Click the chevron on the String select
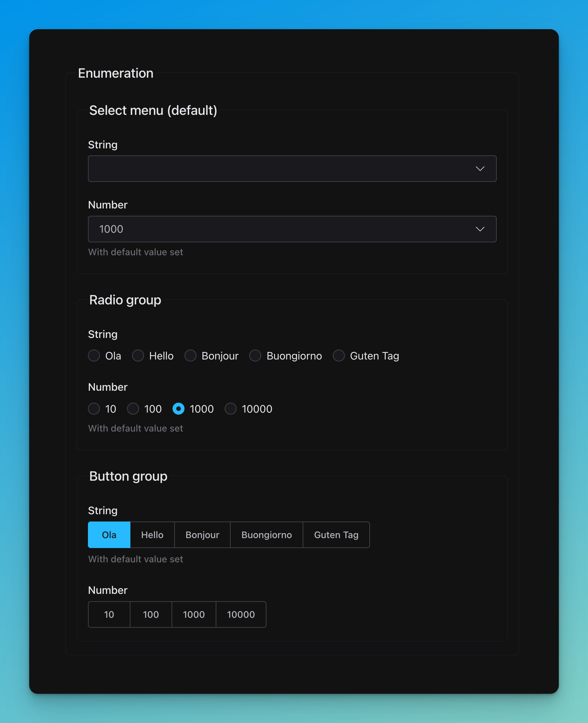This screenshot has height=723, width=588. click(x=480, y=169)
